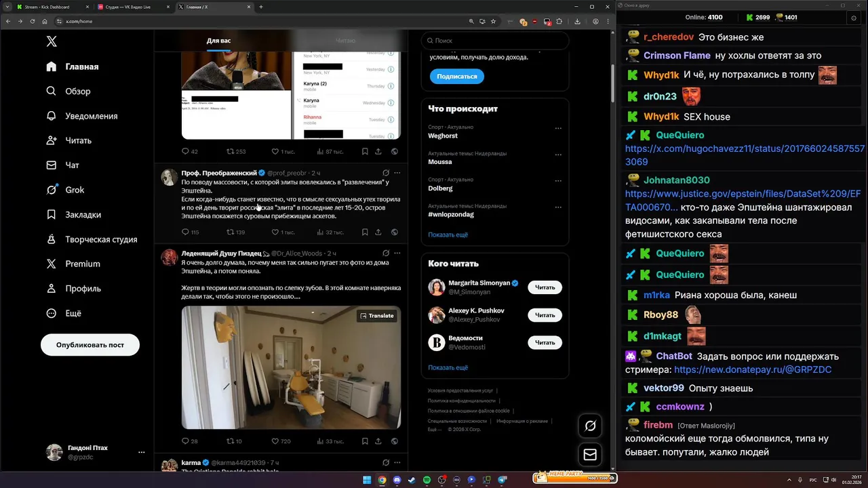The width and height of the screenshot is (868, 488).
Task: Switch to Для вас timeline tab
Action: (218, 41)
